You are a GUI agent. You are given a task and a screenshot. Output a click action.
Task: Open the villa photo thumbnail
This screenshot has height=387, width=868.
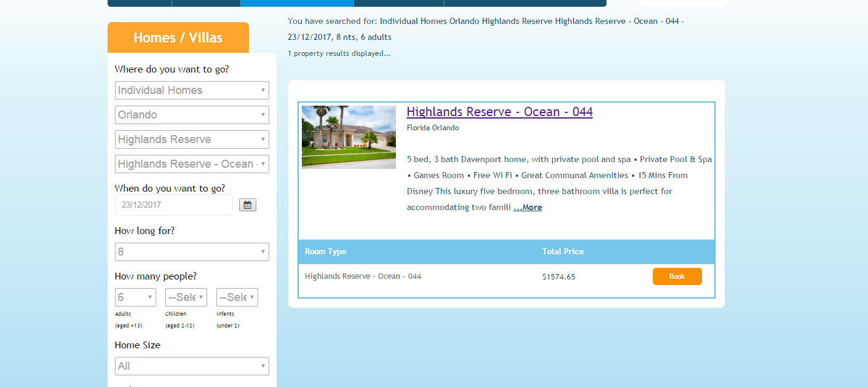pyautogui.click(x=349, y=137)
